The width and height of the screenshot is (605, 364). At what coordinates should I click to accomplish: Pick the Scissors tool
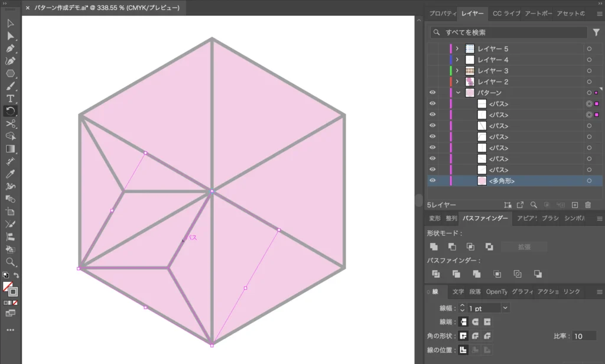pyautogui.click(x=10, y=123)
